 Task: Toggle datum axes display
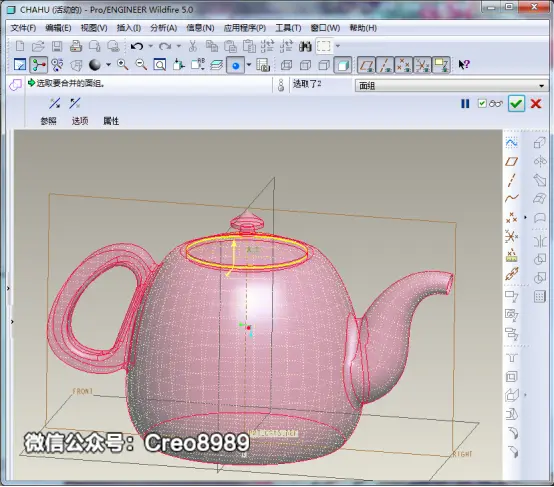coord(385,65)
